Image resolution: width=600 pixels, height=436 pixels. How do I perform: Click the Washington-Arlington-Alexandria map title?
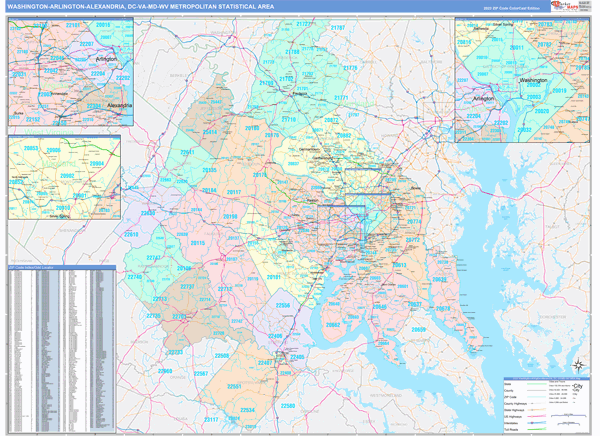click(x=130, y=7)
